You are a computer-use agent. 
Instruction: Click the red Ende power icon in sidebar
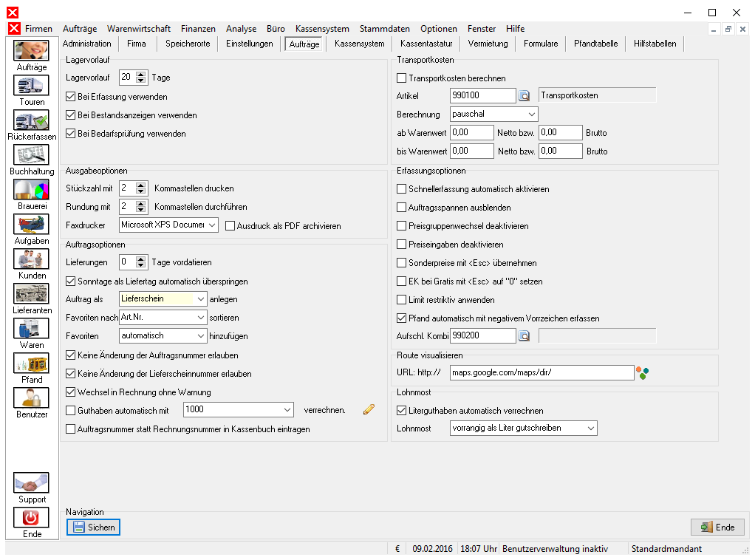[31, 517]
